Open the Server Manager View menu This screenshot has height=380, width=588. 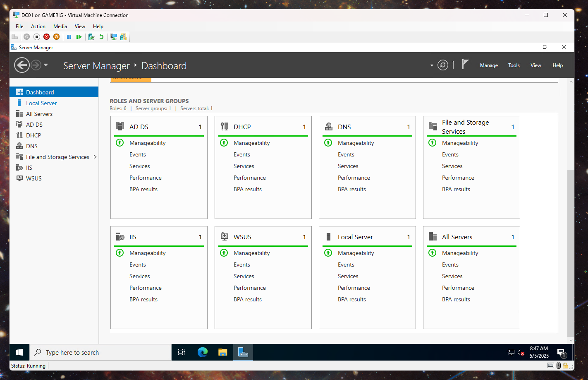[536, 65]
